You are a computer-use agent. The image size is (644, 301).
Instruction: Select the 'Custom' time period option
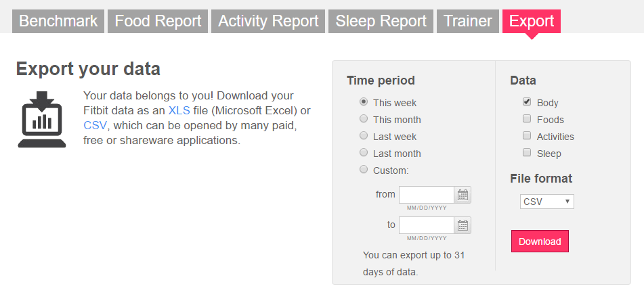pyautogui.click(x=364, y=170)
